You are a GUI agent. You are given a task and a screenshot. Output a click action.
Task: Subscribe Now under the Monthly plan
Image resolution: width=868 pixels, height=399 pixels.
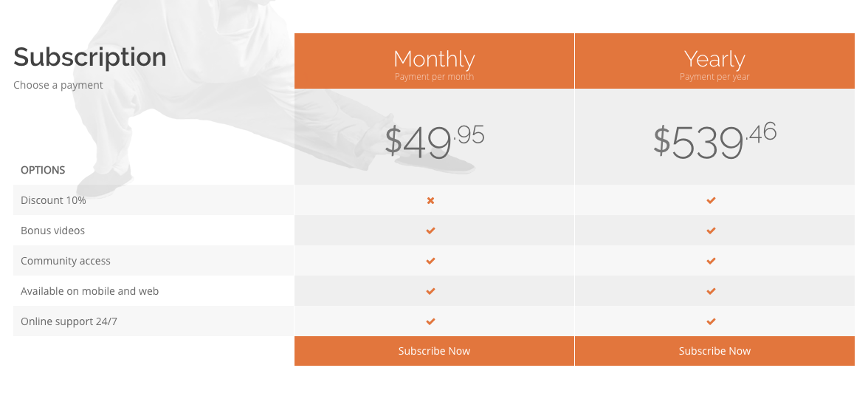click(x=434, y=351)
